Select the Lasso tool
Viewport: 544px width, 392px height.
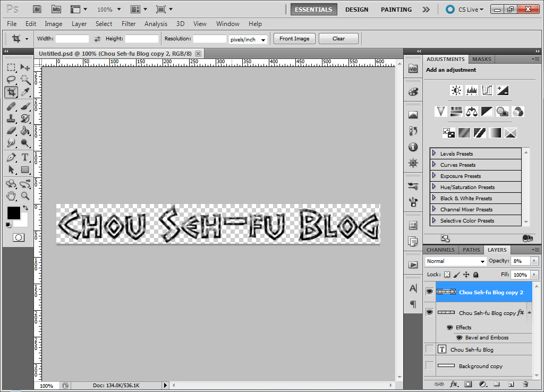point(11,80)
